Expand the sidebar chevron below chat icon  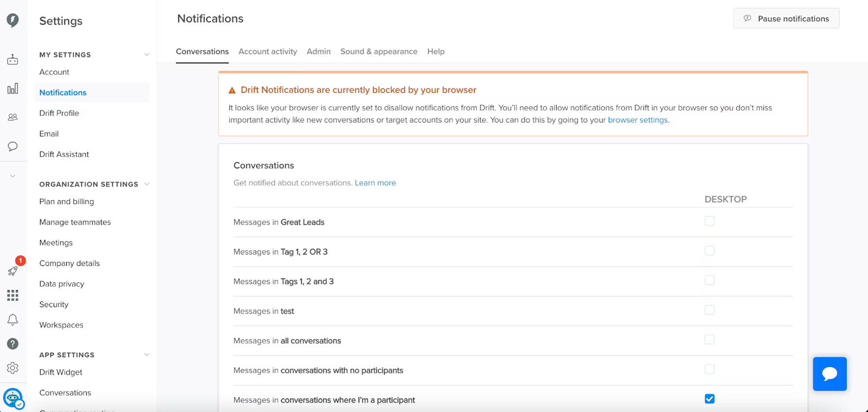point(12,176)
